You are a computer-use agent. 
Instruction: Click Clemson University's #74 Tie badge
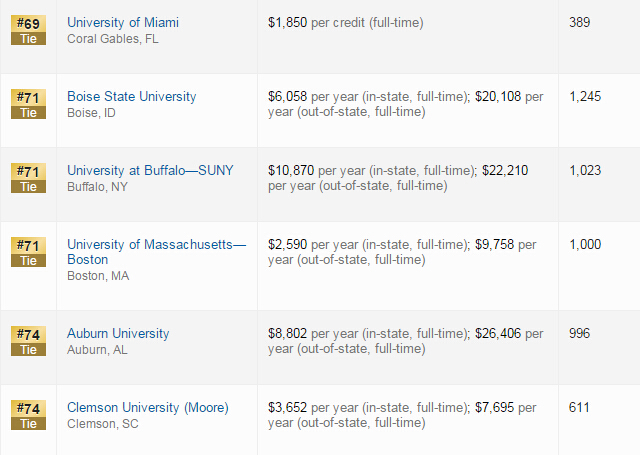click(x=29, y=415)
